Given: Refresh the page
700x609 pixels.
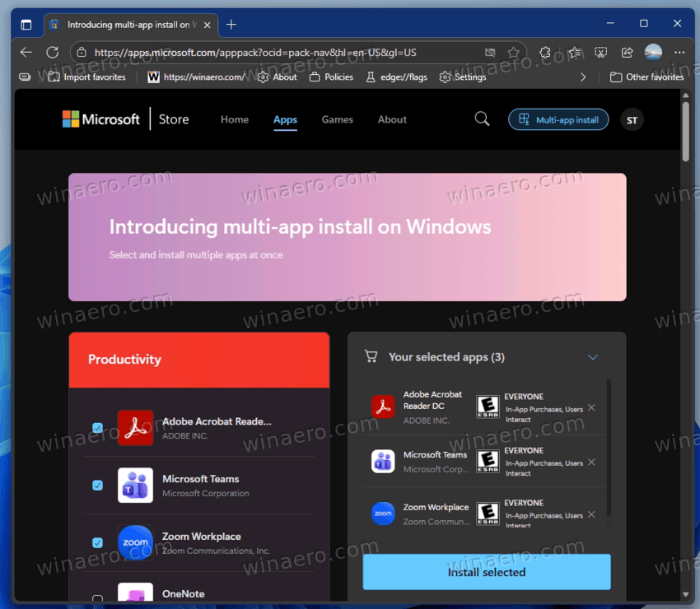Looking at the screenshot, I should click(52, 51).
